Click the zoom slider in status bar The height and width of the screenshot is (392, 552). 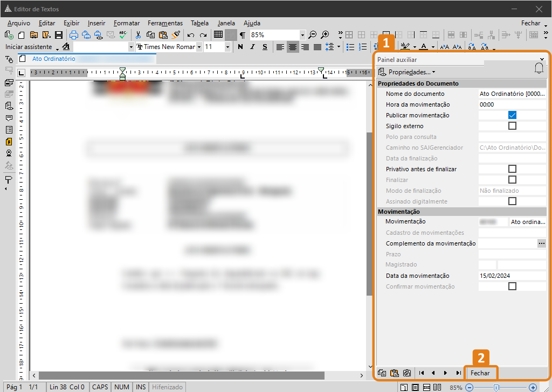[496, 387]
